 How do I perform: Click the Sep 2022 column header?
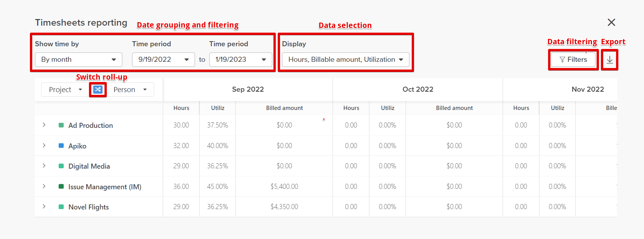[x=247, y=89]
